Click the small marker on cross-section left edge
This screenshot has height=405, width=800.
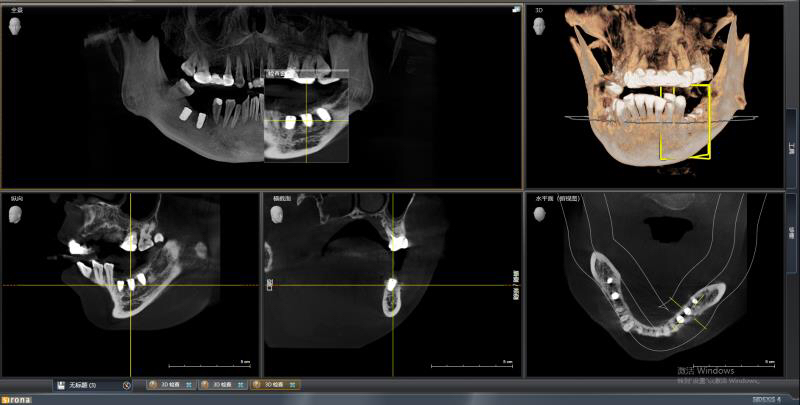[270, 285]
